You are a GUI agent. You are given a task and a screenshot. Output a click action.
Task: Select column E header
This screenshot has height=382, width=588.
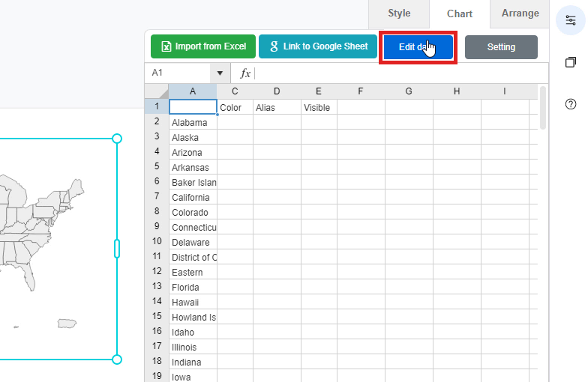(319, 91)
